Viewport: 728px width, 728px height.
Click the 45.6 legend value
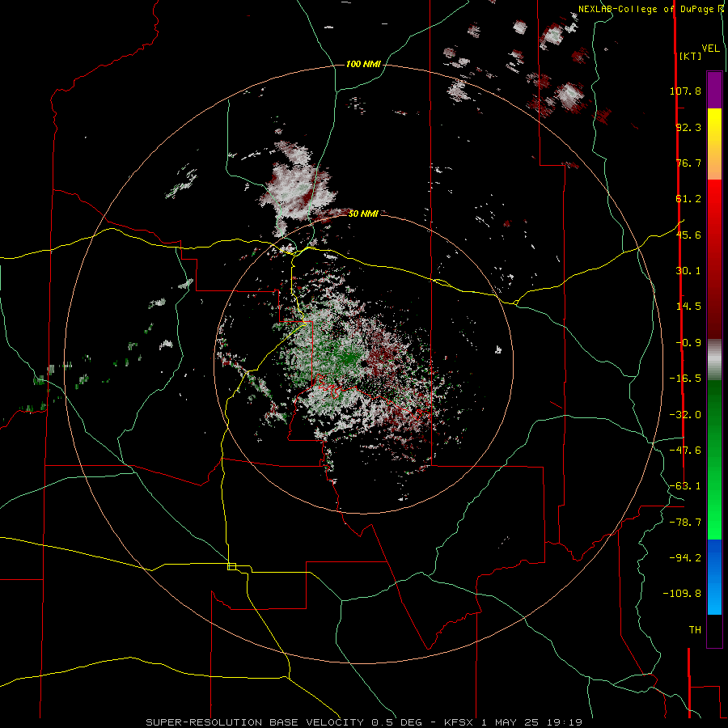tap(688, 235)
